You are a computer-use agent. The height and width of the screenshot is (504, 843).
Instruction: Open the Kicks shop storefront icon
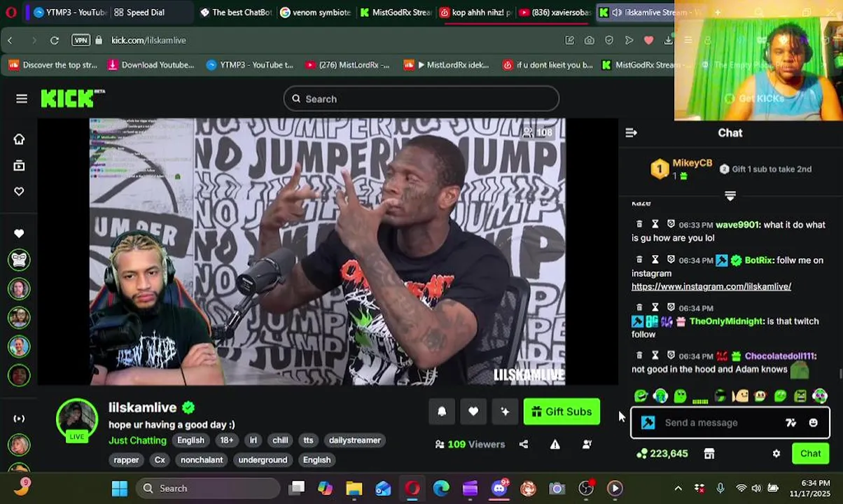[709, 454]
